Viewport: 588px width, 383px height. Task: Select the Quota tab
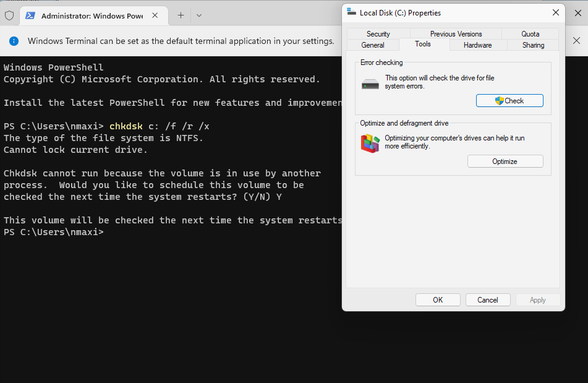point(530,34)
